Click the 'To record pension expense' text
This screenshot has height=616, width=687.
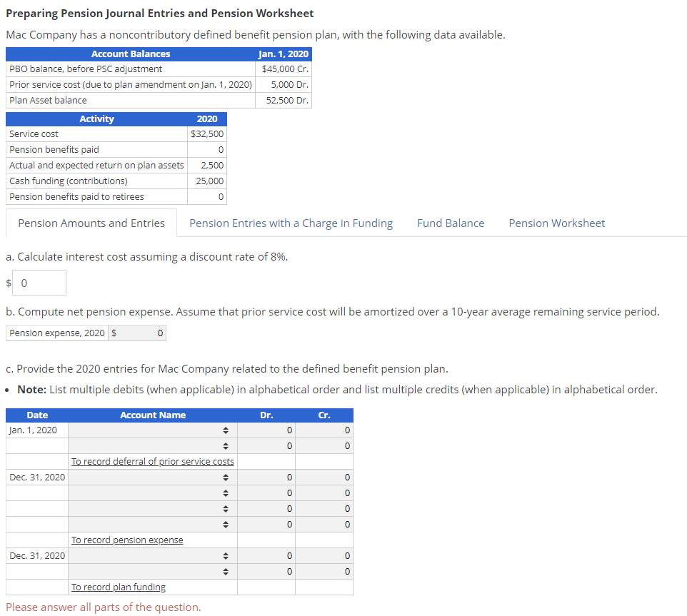click(x=126, y=540)
